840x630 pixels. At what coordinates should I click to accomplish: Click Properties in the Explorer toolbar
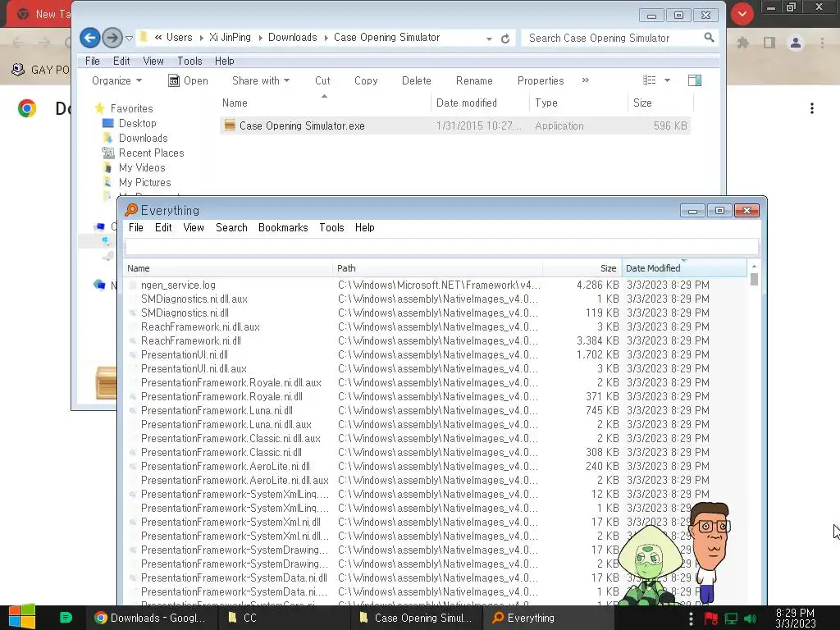[x=541, y=81]
